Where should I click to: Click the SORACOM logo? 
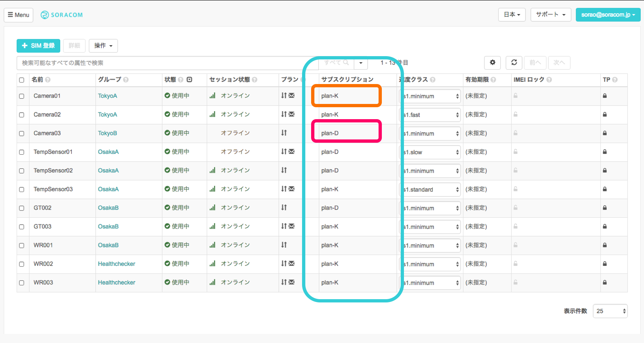pyautogui.click(x=62, y=15)
